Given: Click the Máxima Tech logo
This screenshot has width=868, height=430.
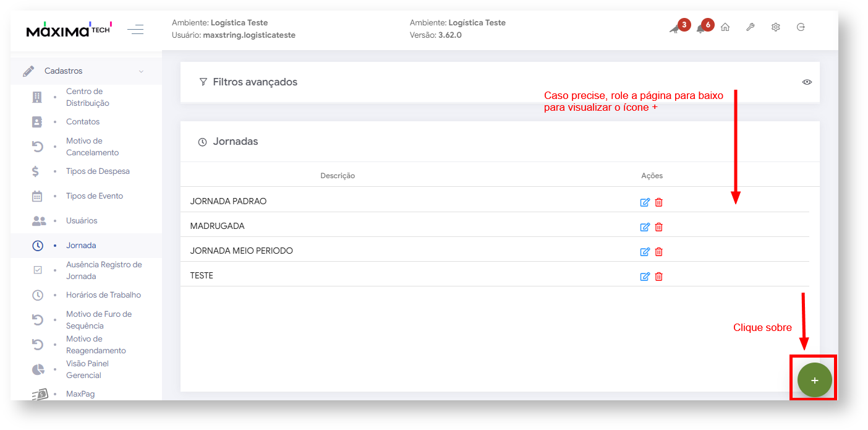Looking at the screenshot, I should 68,29.
